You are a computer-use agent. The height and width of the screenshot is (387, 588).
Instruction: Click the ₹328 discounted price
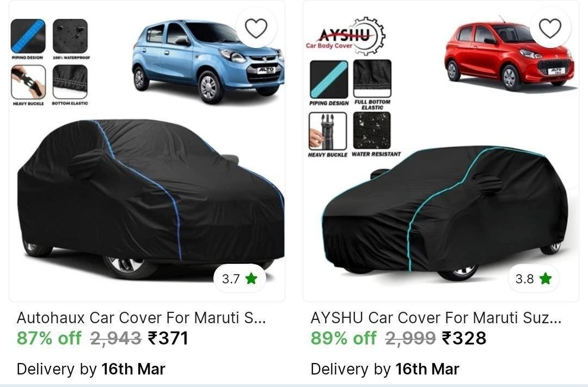464,338
